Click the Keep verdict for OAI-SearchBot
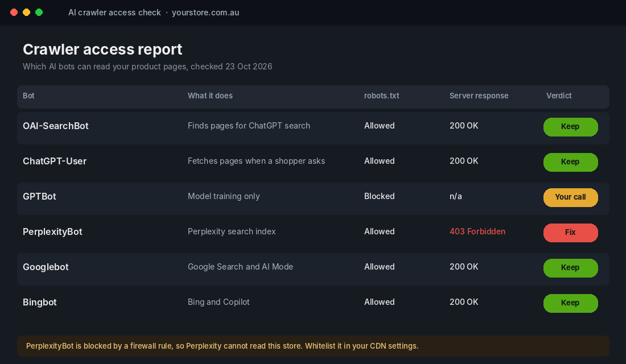626x364 pixels. point(570,127)
